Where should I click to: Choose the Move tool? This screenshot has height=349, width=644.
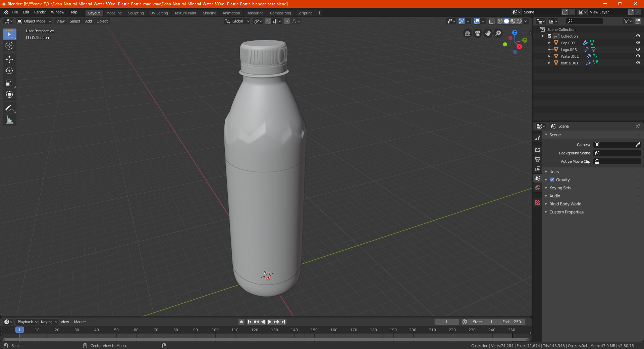tap(9, 59)
